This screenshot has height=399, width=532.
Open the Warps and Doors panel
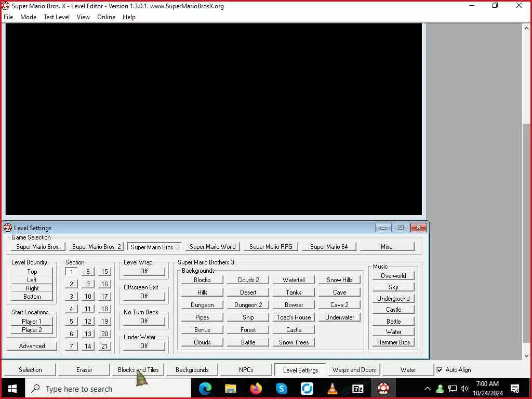(x=354, y=370)
